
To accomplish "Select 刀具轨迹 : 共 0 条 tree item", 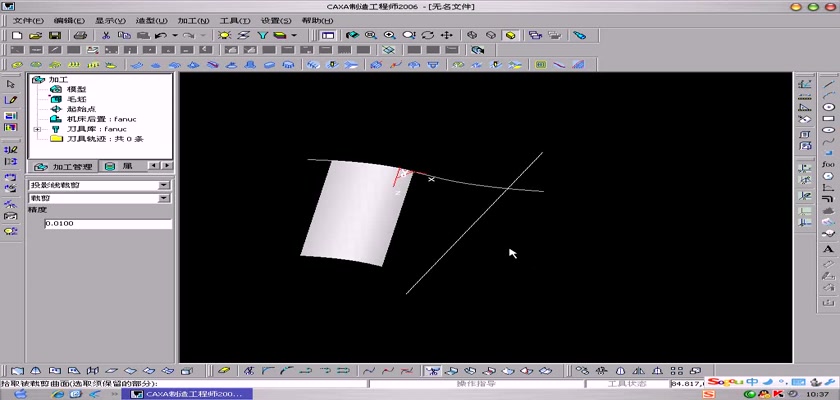I will point(105,139).
